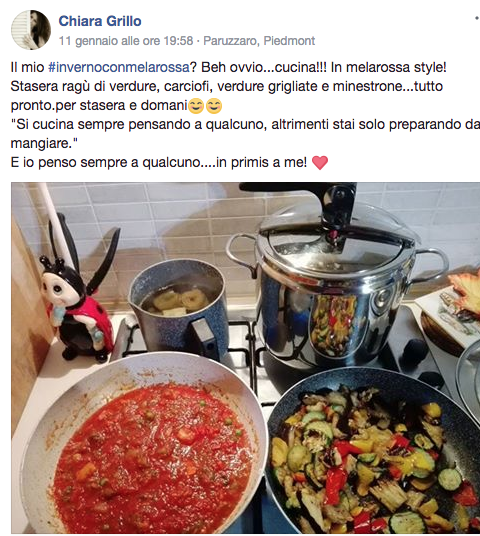Open the post options menu dots
480x536 pixels.
[477, 18]
